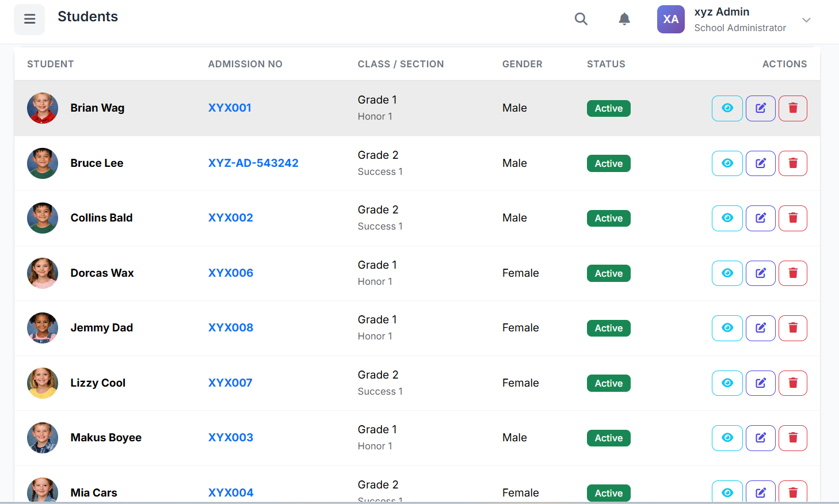Click Jemmy Dad's profile photo

(x=43, y=328)
